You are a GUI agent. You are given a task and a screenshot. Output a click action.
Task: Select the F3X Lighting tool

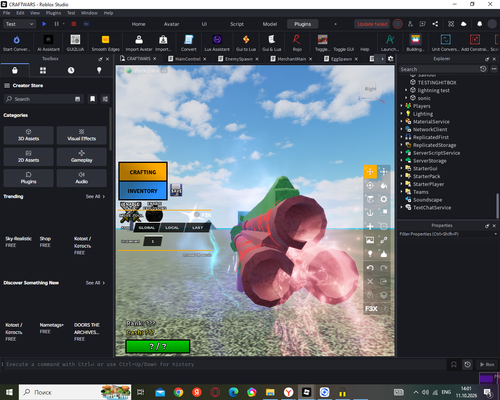tap(370, 254)
